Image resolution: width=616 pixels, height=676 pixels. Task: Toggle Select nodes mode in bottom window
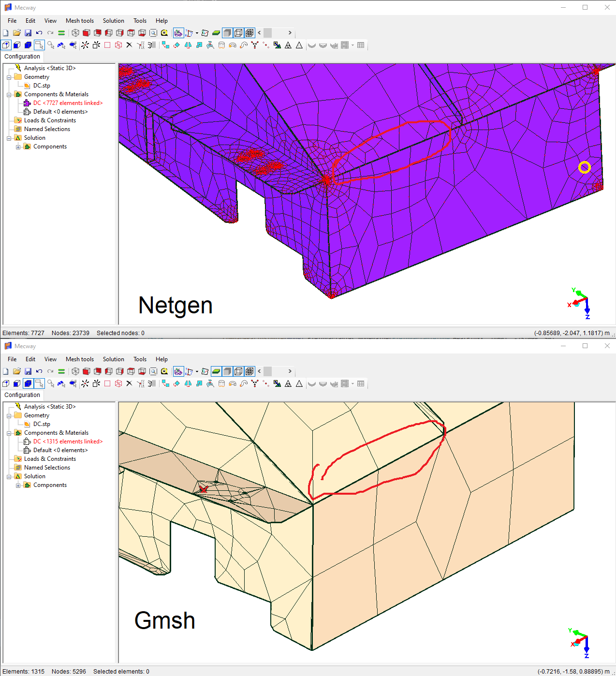pyautogui.click(x=6, y=383)
